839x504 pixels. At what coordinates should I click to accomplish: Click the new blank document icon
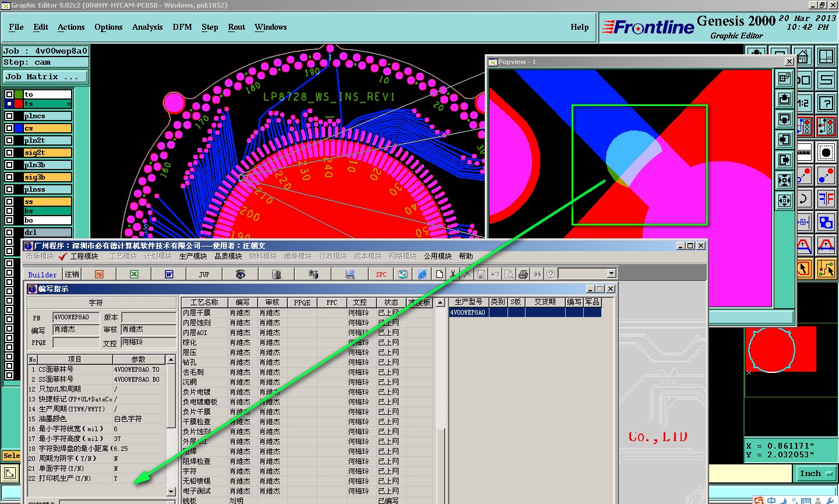[x=439, y=274]
